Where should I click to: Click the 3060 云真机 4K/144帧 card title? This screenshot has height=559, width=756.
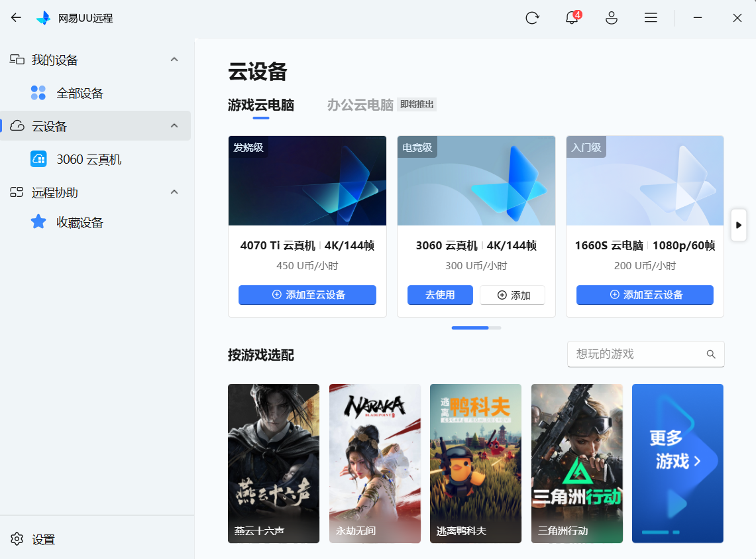[476, 246]
